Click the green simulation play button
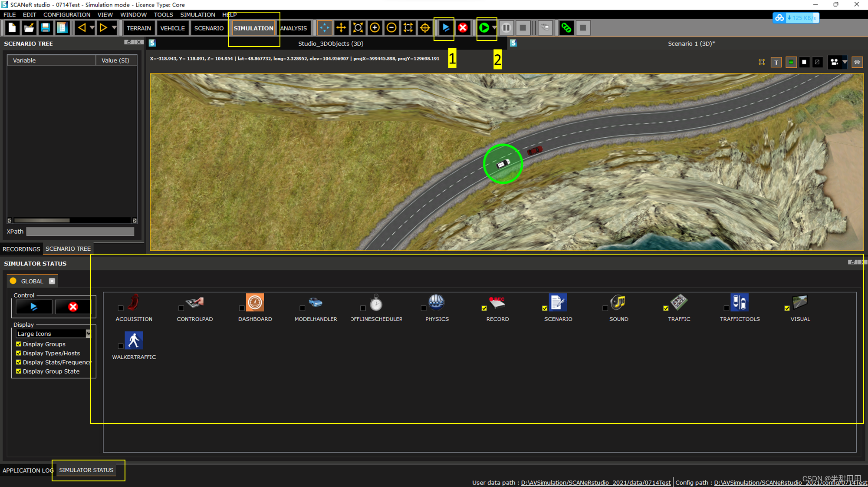868x487 pixels. click(x=484, y=28)
